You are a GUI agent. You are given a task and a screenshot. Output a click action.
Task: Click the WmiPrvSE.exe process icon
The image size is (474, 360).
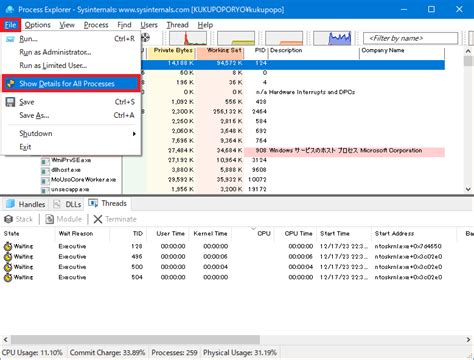(x=45, y=161)
